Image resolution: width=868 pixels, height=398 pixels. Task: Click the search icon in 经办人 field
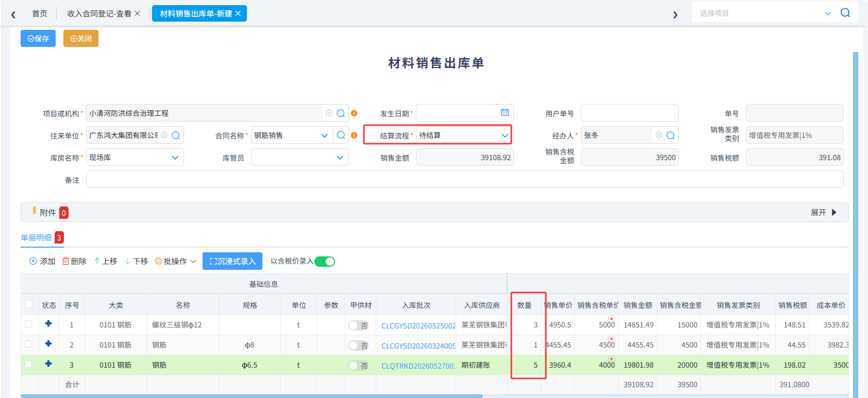(671, 135)
